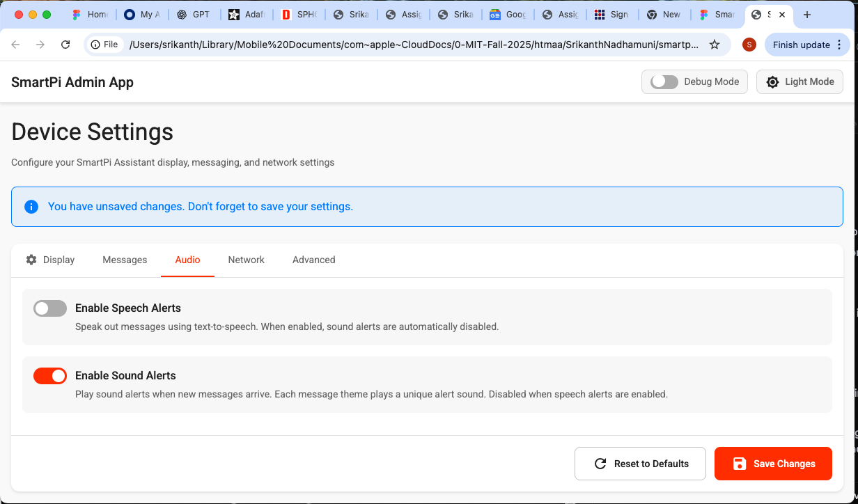Click the info icon in the unsaved changes banner
Screen dimensions: 858x504
point(31,206)
